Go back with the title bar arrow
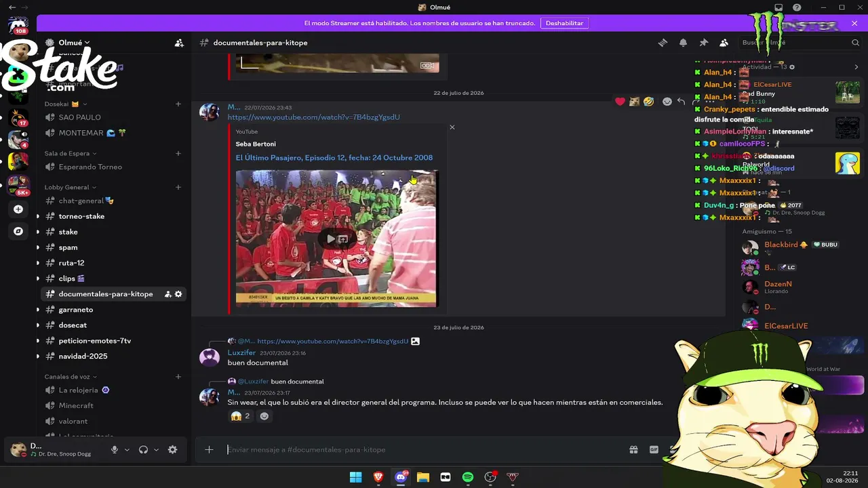The width and height of the screenshot is (868, 488). click(12, 7)
